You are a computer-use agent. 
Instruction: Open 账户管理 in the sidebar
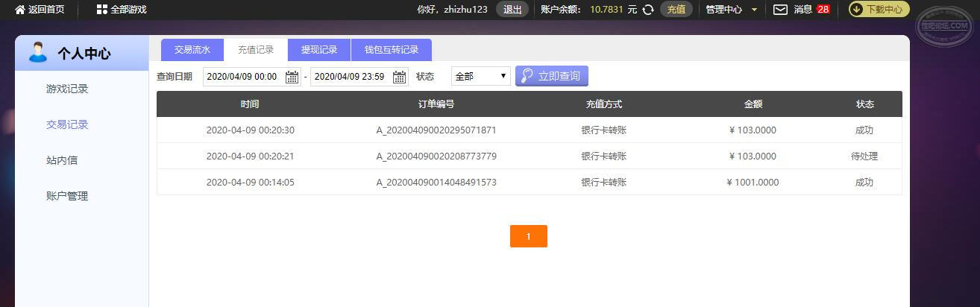(x=67, y=196)
